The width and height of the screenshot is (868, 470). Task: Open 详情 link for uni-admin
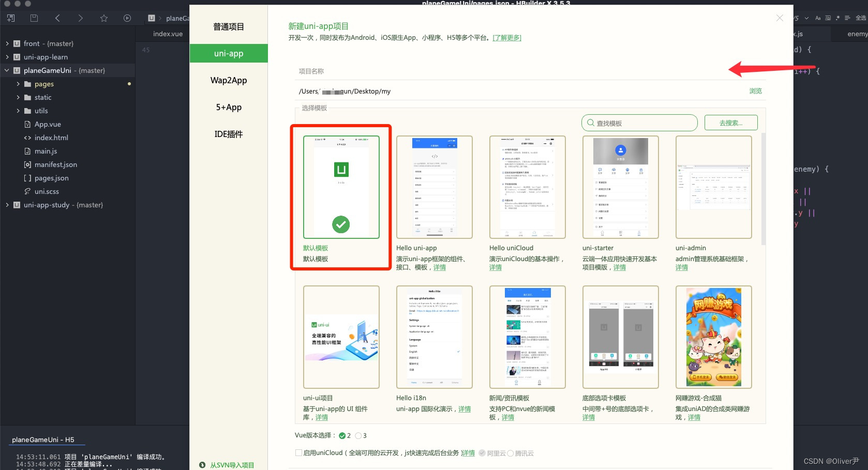coord(682,267)
